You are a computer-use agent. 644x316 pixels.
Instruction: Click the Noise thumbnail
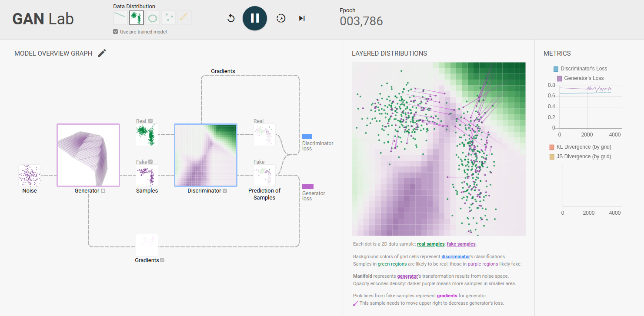pyautogui.click(x=30, y=176)
